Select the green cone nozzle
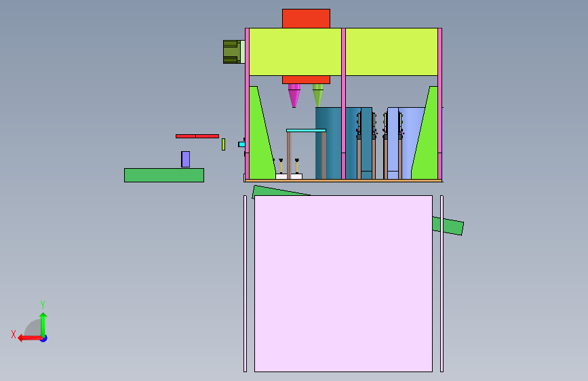The width and height of the screenshot is (588, 381). 318,95
